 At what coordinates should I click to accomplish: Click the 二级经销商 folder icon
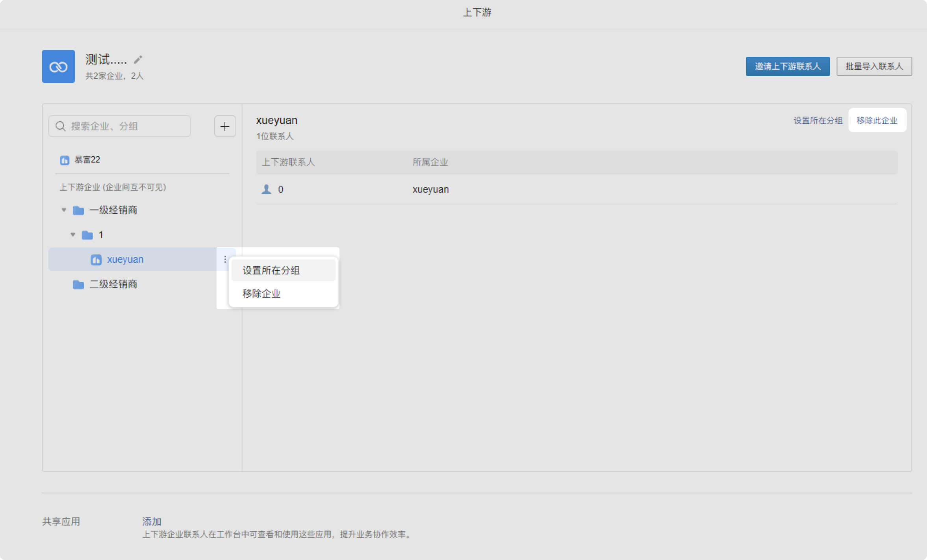pyautogui.click(x=78, y=284)
